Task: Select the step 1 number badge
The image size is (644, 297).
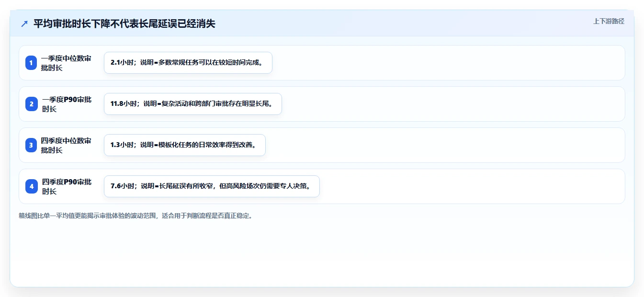Action: click(x=31, y=63)
